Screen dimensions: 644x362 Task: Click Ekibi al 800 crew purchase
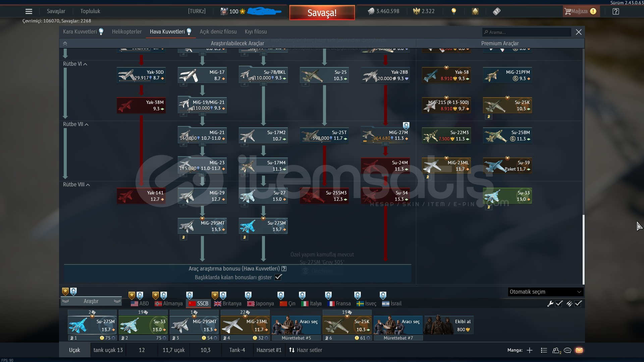click(x=449, y=325)
